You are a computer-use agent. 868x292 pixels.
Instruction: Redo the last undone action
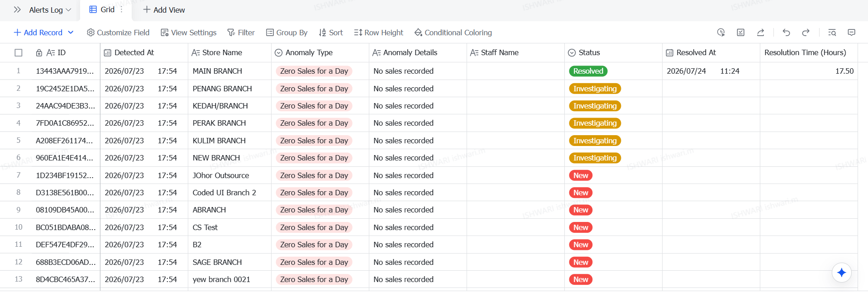(x=806, y=33)
